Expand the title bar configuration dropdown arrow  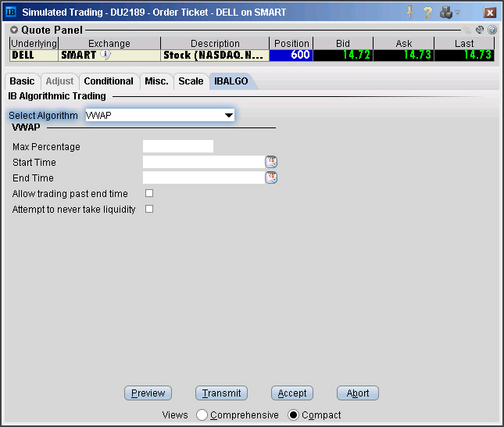[x=457, y=13]
